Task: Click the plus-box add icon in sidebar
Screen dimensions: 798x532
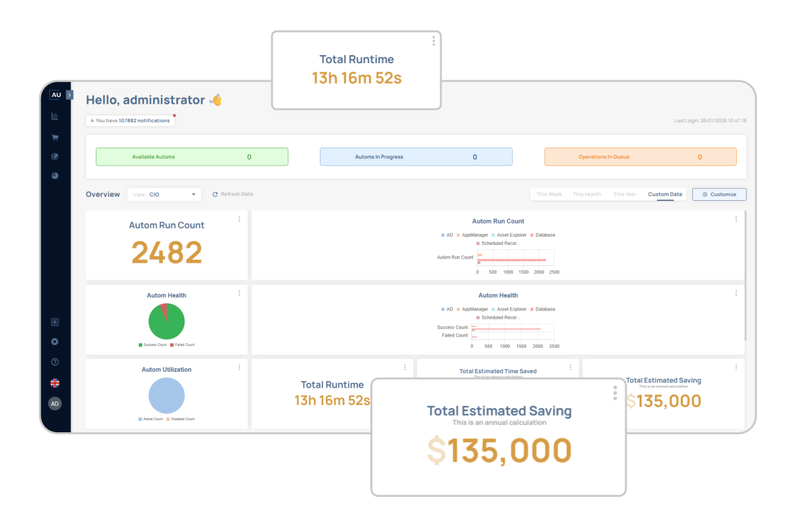Action: (x=55, y=323)
